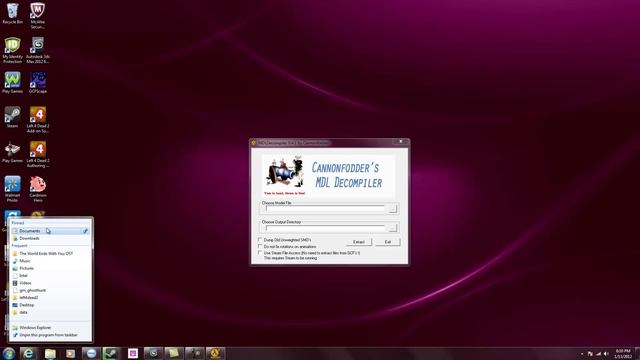The height and width of the screenshot is (360, 640).
Task: Open My Identity Protection desktop icon
Action: point(12,50)
